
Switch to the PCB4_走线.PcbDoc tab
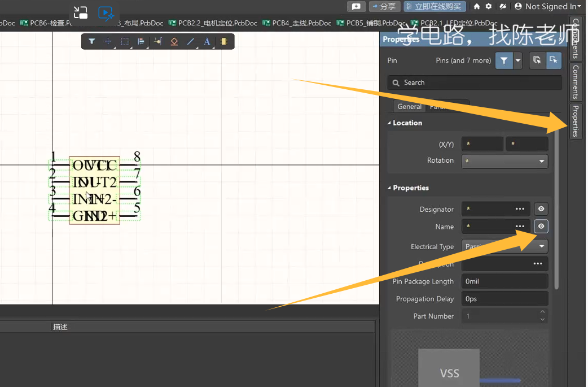tap(297, 23)
